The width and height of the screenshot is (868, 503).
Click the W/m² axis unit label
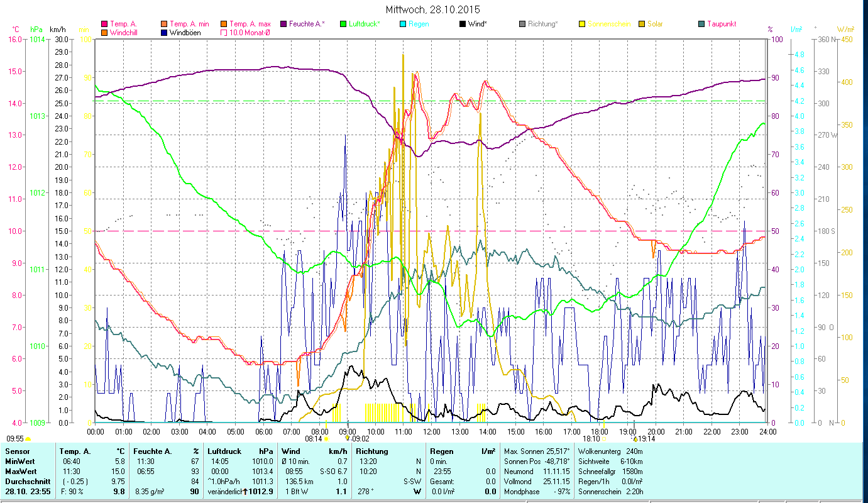846,30
